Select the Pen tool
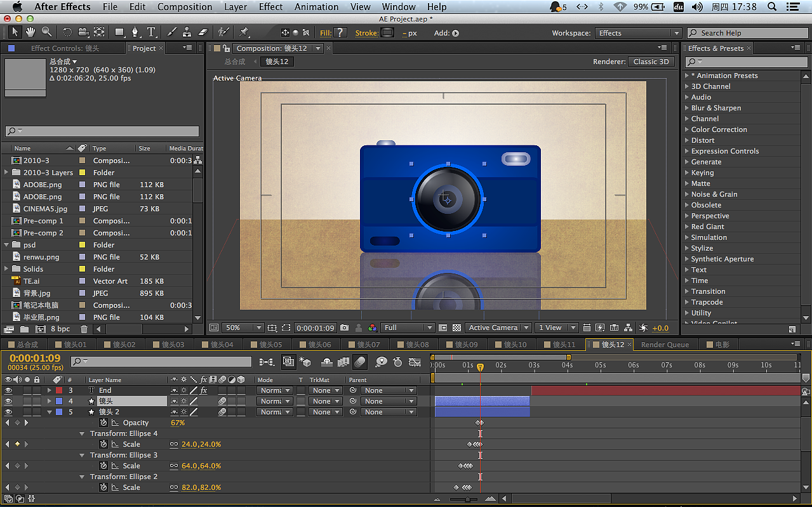Viewport: 812px width, 507px height. tap(135, 32)
